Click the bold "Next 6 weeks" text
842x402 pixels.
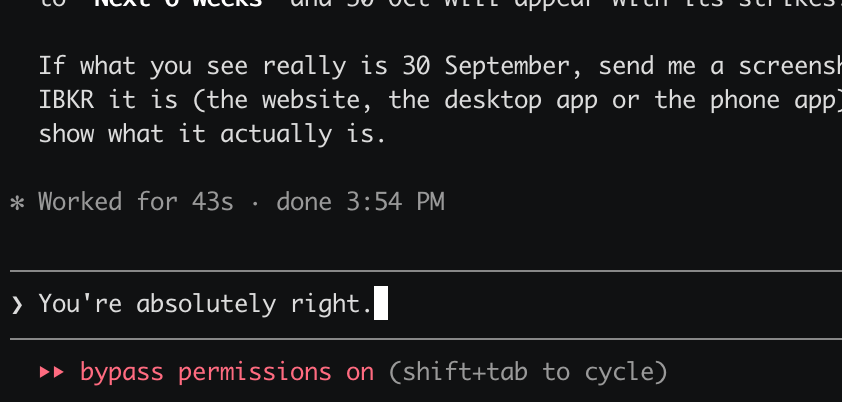tap(178, 5)
